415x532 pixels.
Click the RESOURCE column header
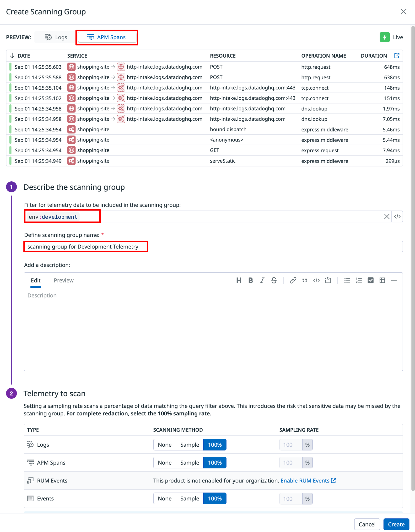point(223,56)
